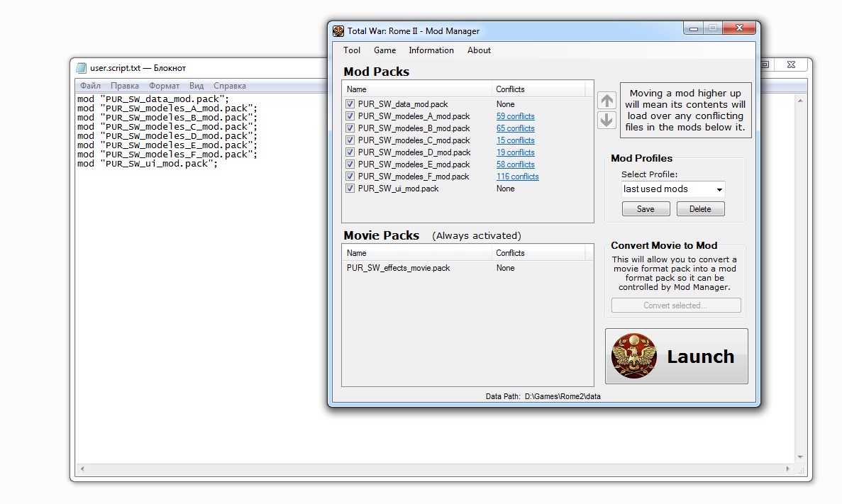Toggle the PUR_SW_modeles_C_mod.pack checkbox
Image resolution: width=842 pixels, height=504 pixels.
(x=350, y=140)
